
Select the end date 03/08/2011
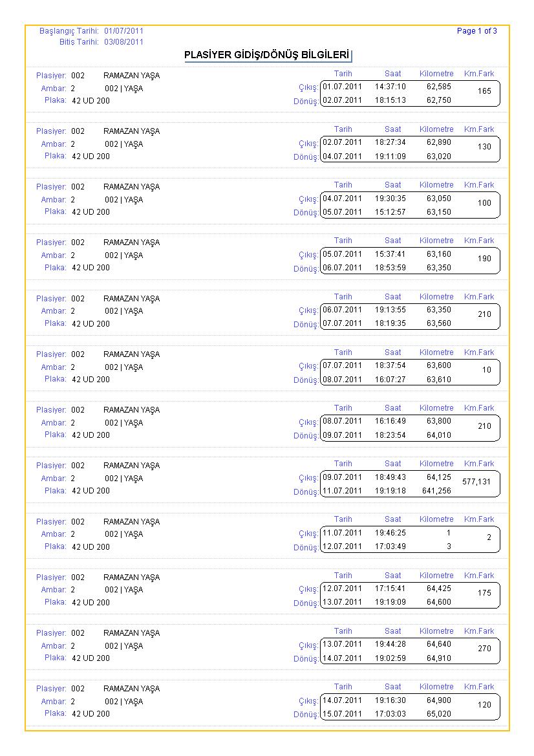click(x=124, y=42)
